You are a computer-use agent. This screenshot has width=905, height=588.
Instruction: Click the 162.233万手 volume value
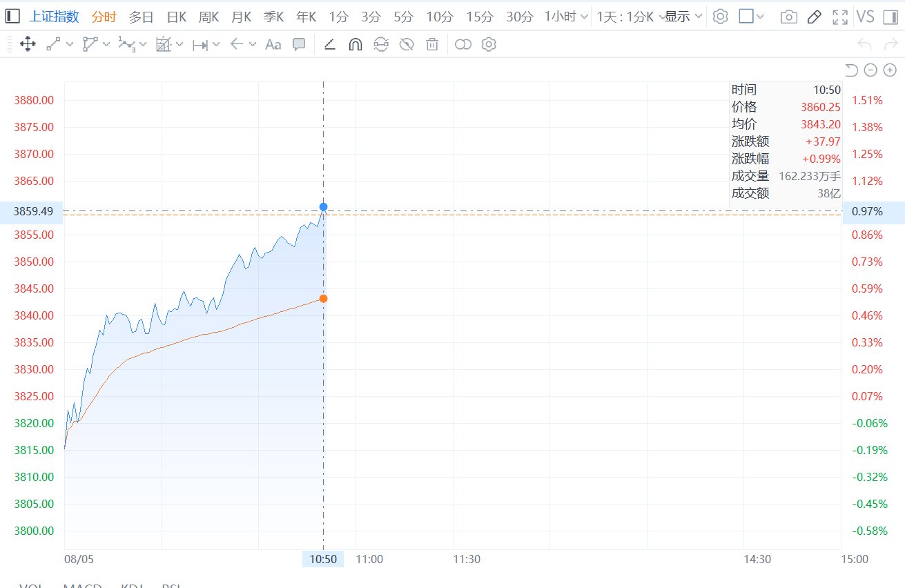pyautogui.click(x=810, y=176)
